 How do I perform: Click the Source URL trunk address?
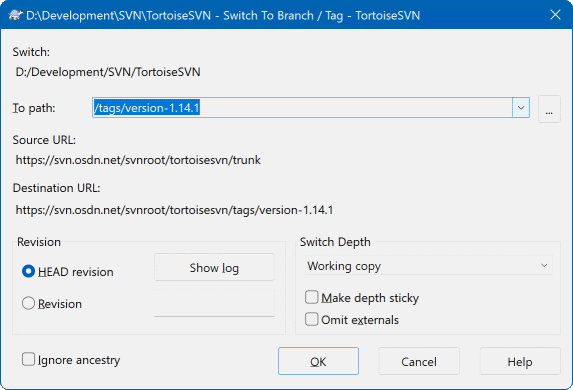tap(138, 160)
